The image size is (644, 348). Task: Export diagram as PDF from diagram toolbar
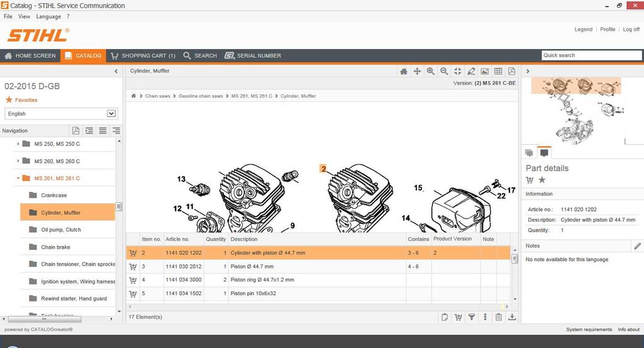(x=512, y=72)
